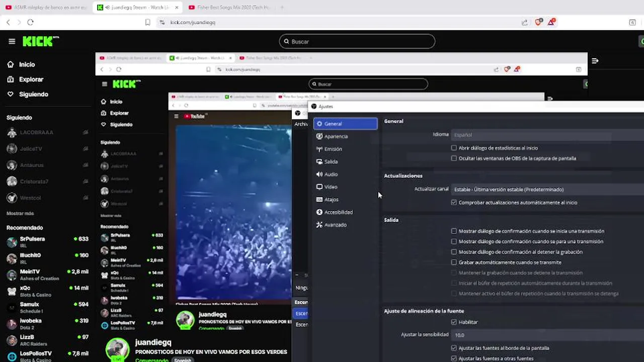The image size is (644, 362).
Task: Uncheck Ajustar las fuentes al borde de pantalla
Action: point(454,348)
